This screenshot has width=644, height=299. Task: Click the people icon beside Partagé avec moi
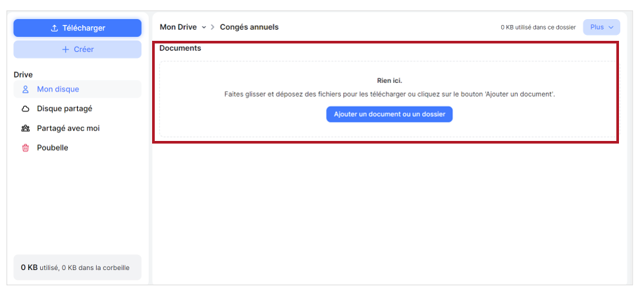(26, 128)
